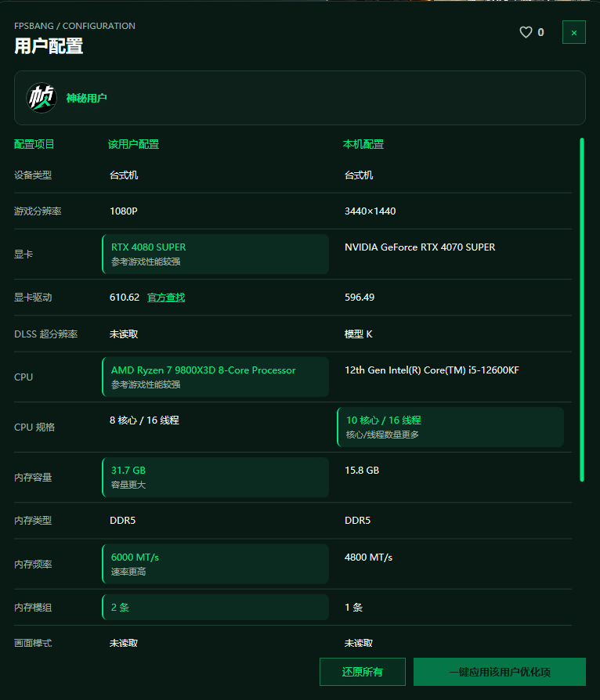Screen dimensions: 600x700
Task: Click the 4800 MT/s value
Action: pos(369,557)
